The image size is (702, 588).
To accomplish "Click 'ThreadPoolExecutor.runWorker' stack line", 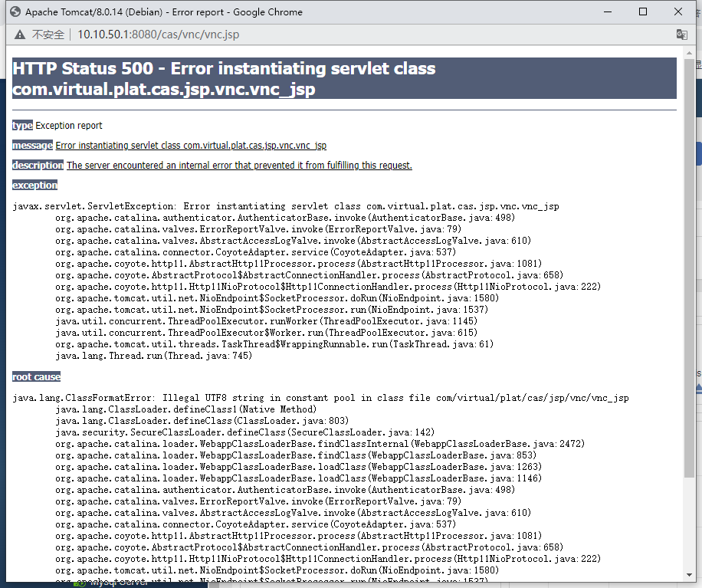I will click(x=267, y=321).
